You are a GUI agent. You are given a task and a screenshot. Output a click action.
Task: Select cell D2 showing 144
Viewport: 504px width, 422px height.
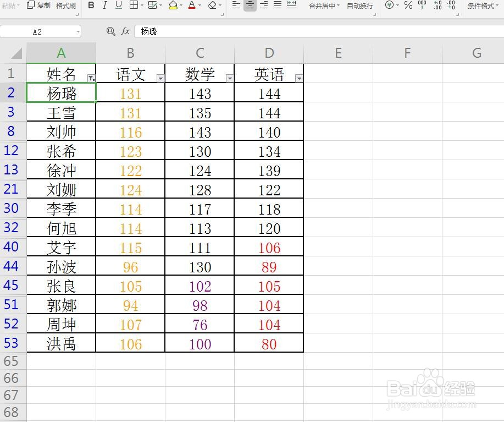tap(269, 94)
